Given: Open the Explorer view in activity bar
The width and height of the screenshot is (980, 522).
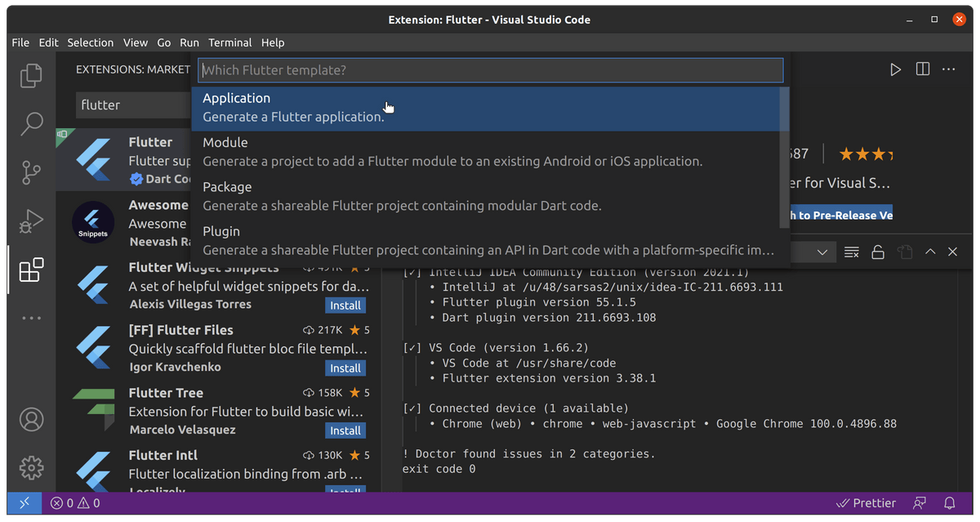Looking at the screenshot, I should click(31, 75).
